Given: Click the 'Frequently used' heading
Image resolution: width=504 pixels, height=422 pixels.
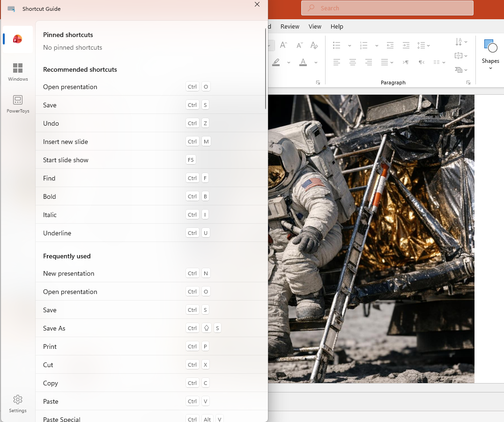Looking at the screenshot, I should pos(67,256).
